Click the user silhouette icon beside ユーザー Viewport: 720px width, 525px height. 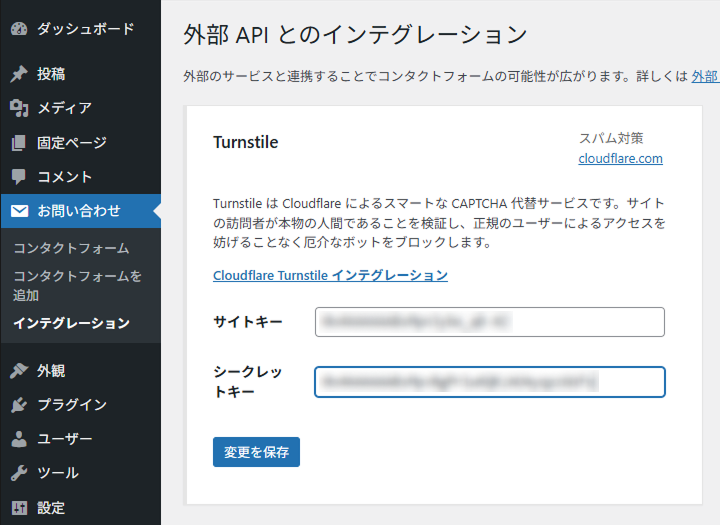19,439
